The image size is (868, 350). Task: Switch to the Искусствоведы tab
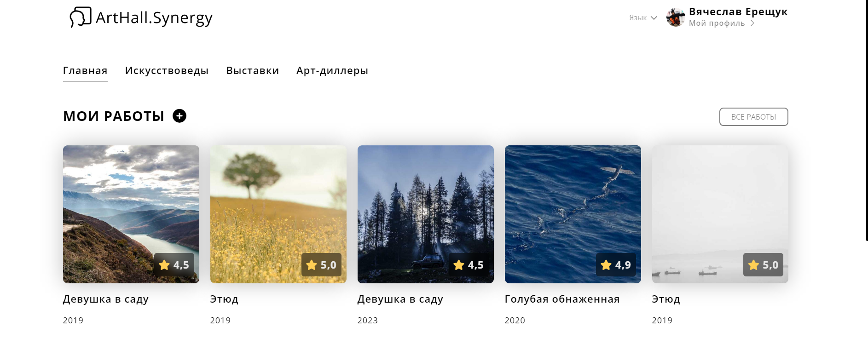click(167, 71)
